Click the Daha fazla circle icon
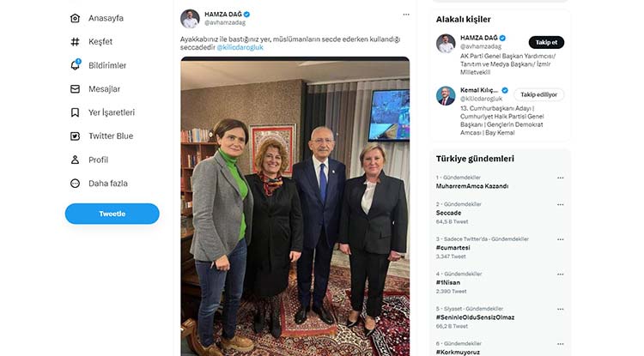Screen dimensions: 644x356 pos(75,184)
